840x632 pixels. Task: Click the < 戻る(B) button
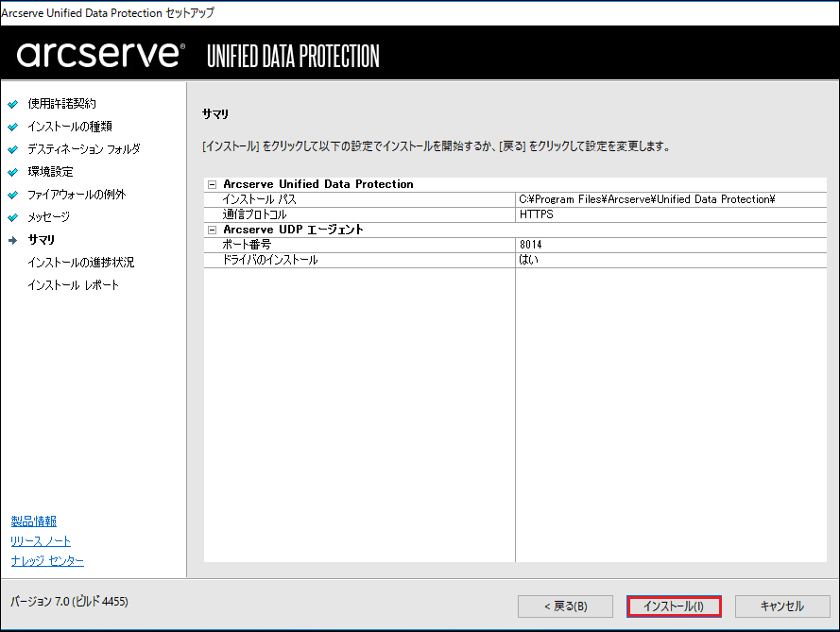[x=565, y=606]
